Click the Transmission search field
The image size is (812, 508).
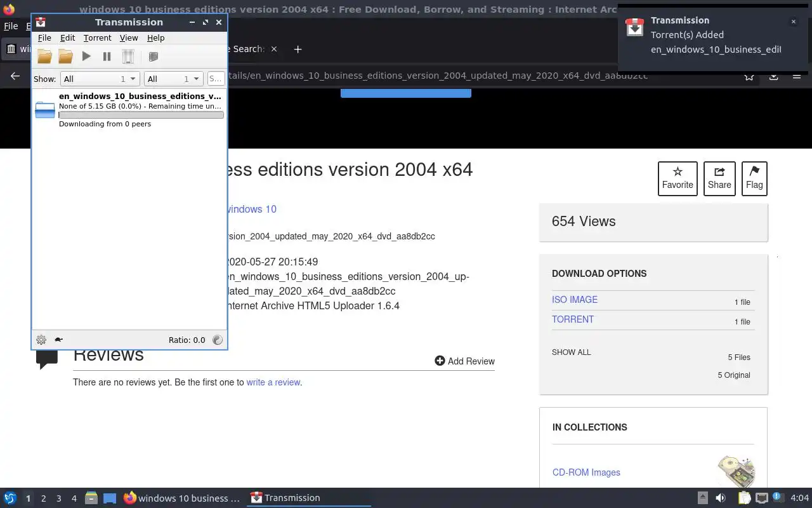tap(216, 79)
